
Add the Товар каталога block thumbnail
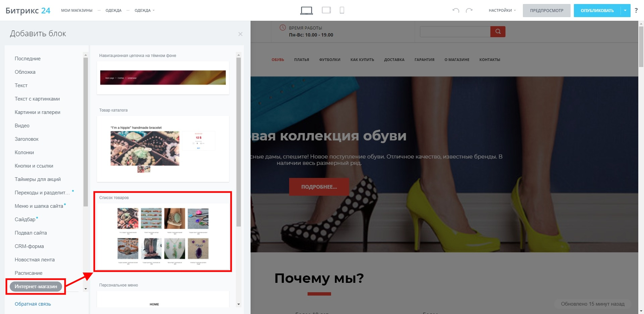tap(163, 149)
